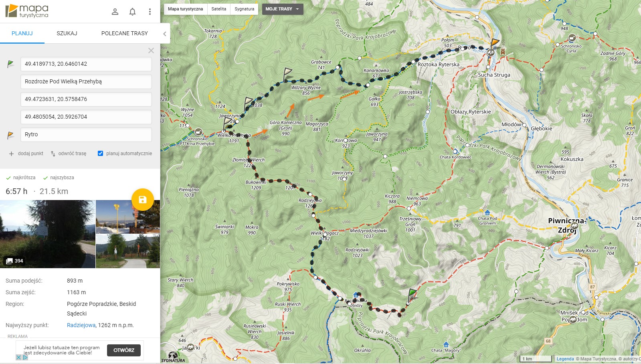641x364 pixels.
Task: Click the 'odwróć trasę' reverse arrows icon
Action: coord(53,154)
